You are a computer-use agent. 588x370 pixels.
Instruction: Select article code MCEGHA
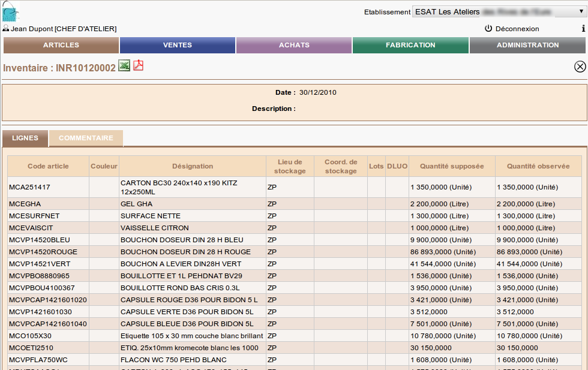point(25,204)
